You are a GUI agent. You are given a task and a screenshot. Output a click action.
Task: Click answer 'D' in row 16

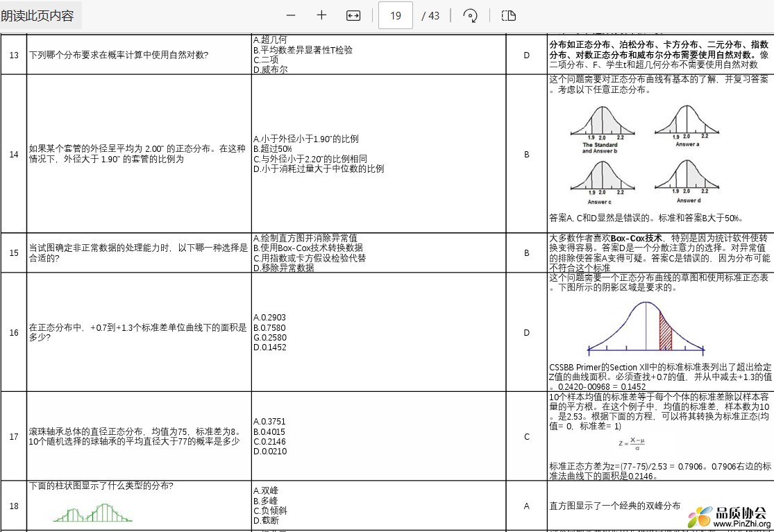tap(526, 333)
